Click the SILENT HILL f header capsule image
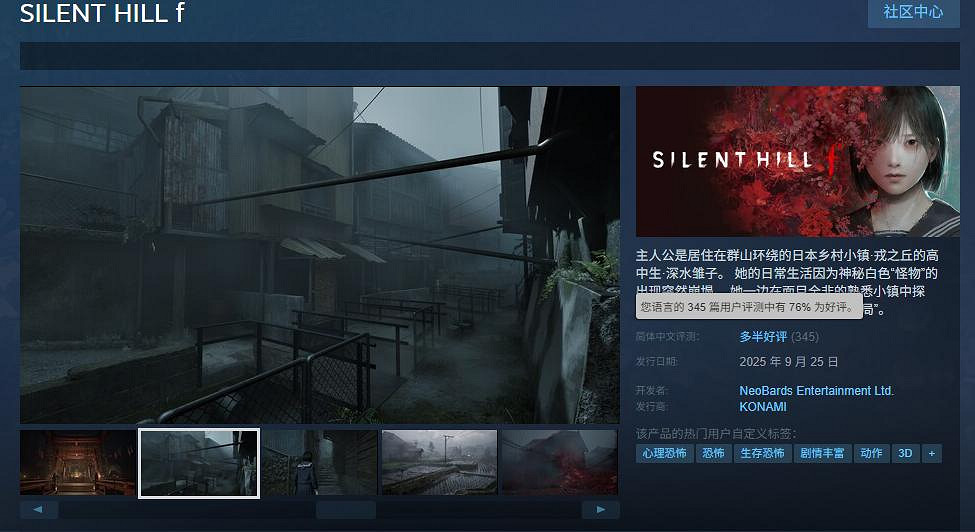 pyautogui.click(x=798, y=162)
